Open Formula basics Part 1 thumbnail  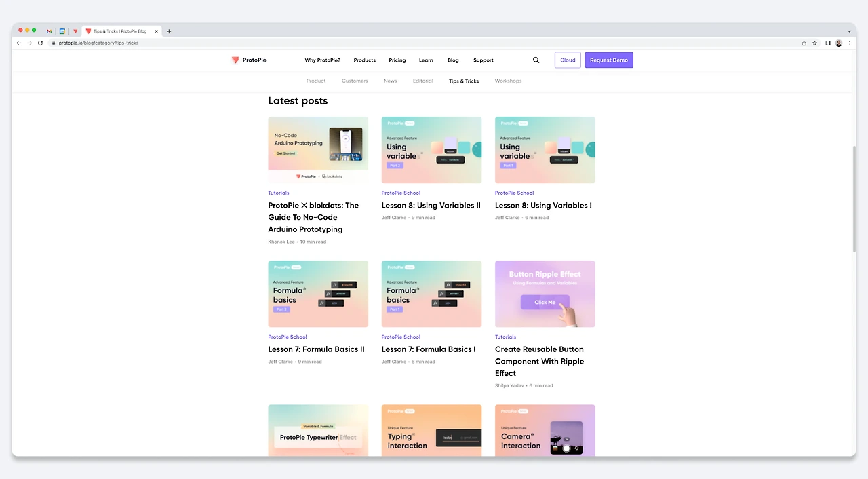tap(431, 294)
